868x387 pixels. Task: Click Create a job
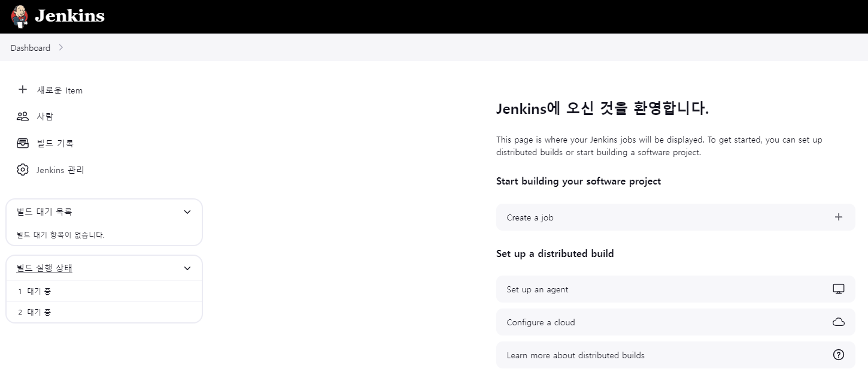[675, 217]
